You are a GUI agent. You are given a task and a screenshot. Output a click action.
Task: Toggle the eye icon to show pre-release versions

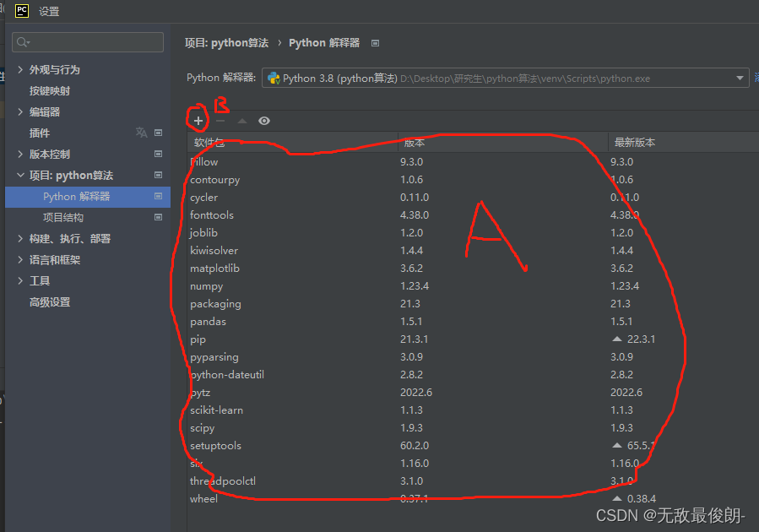pos(263,121)
